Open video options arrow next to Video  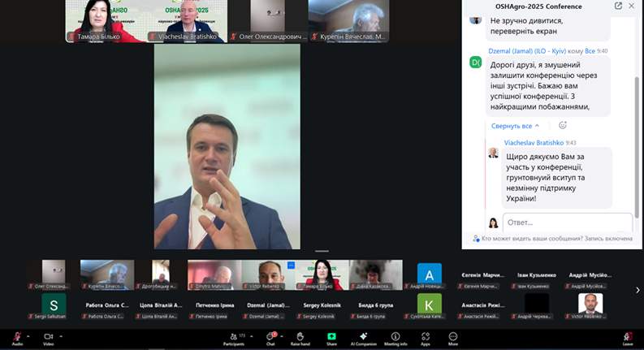pos(61,336)
